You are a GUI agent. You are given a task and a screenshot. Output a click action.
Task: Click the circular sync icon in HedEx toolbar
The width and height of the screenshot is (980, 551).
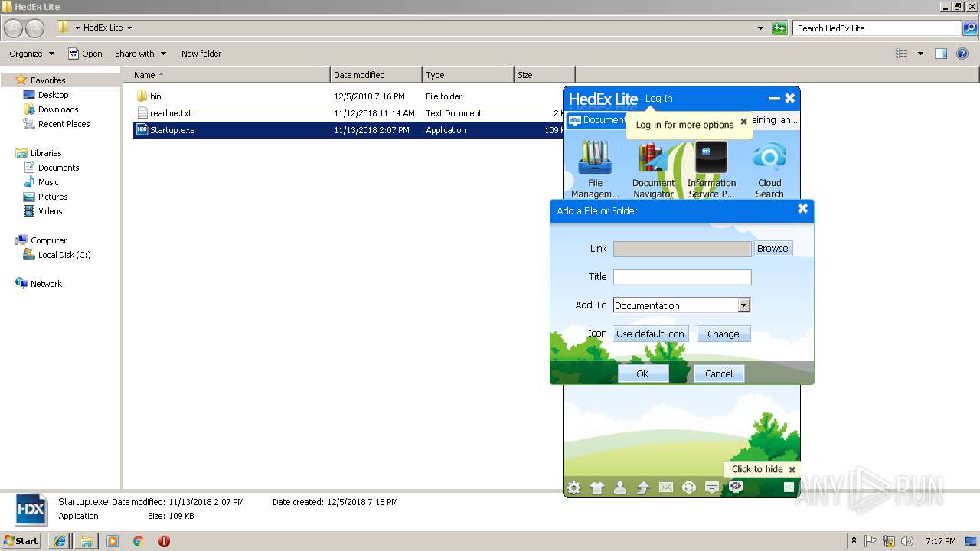pos(689,487)
